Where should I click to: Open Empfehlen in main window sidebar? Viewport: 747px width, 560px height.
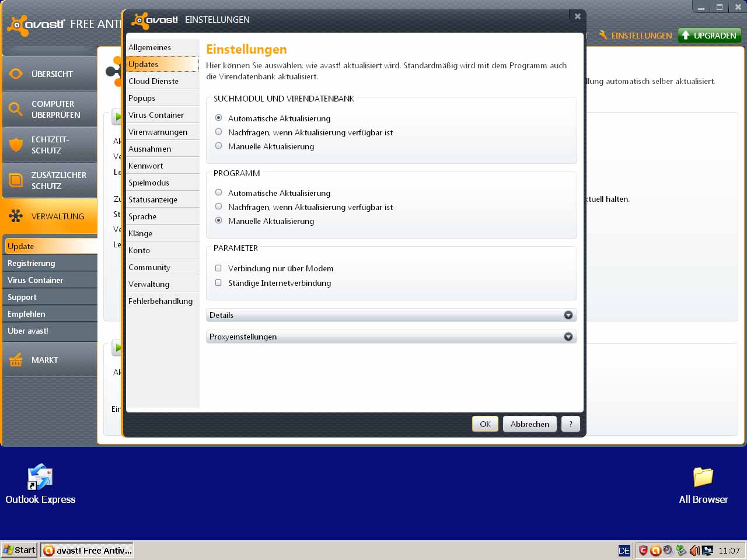click(x=50, y=314)
